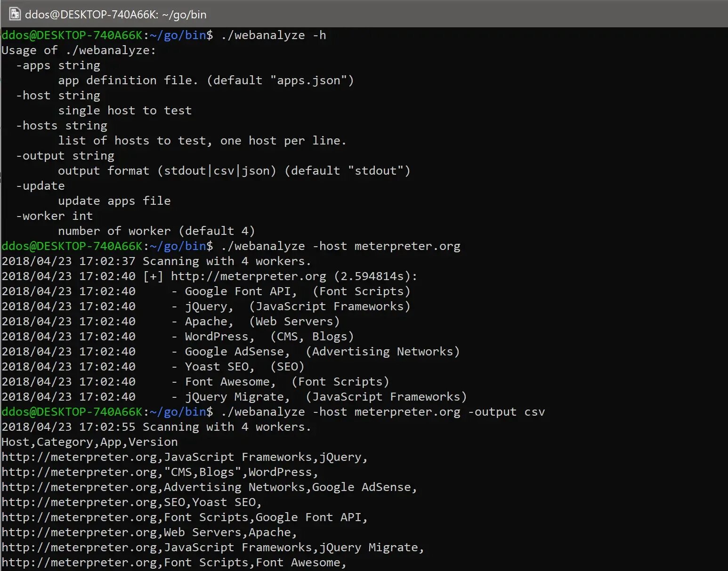Viewport: 728px width, 571px height.
Task: Select the -update flag text
Action: click(40, 185)
